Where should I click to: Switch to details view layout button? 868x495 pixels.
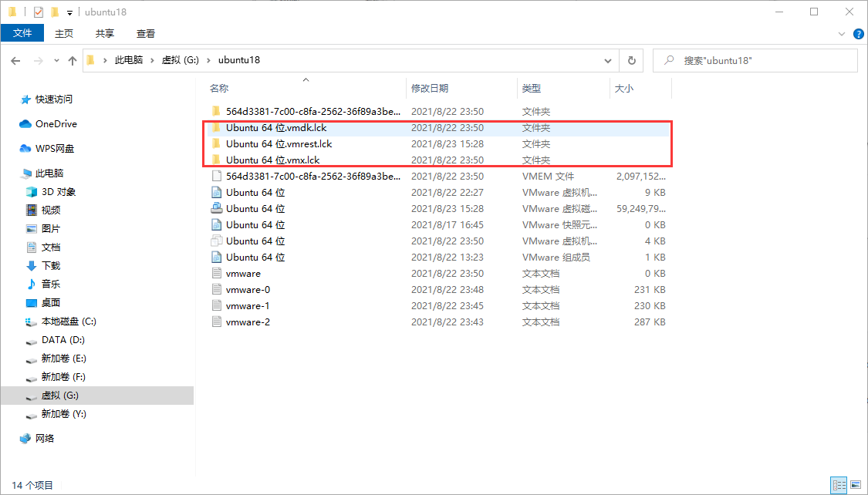(x=839, y=486)
